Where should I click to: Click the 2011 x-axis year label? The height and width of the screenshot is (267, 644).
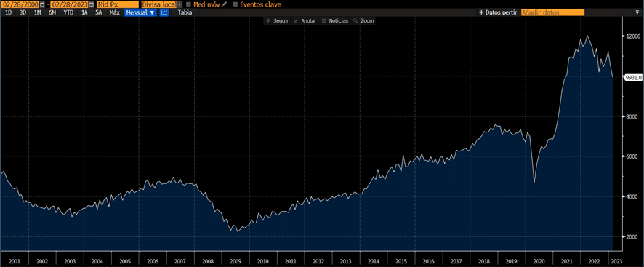click(x=290, y=261)
